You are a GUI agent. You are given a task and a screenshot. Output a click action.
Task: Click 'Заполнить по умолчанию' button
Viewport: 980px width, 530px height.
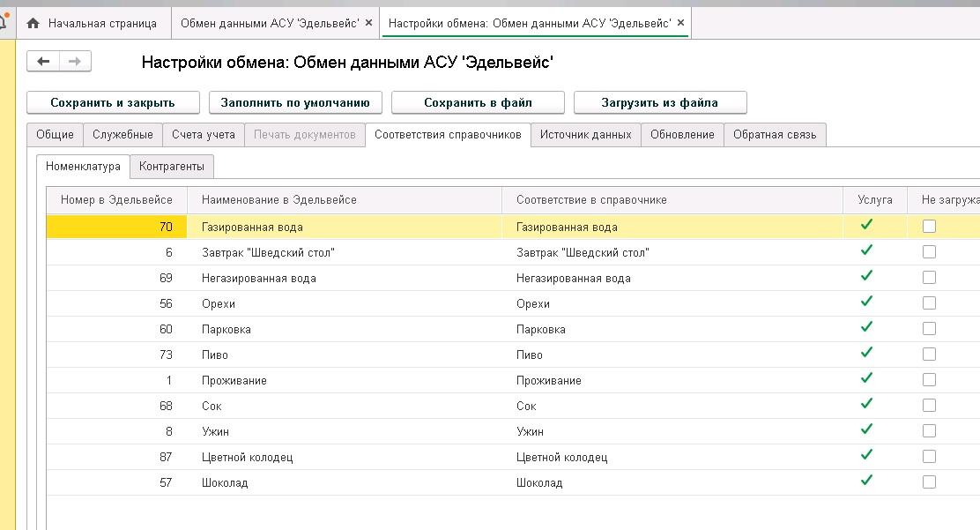click(x=295, y=102)
